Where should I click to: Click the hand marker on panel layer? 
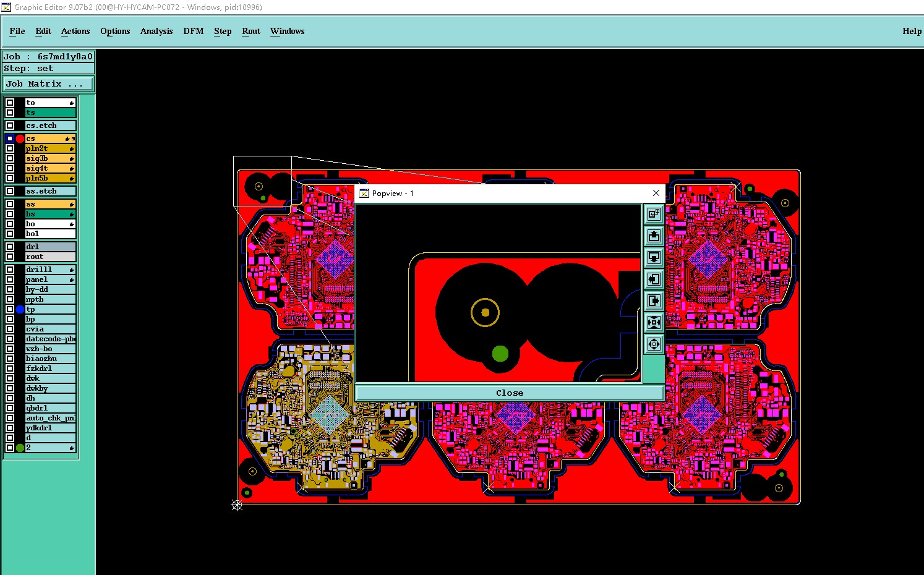[x=72, y=279]
